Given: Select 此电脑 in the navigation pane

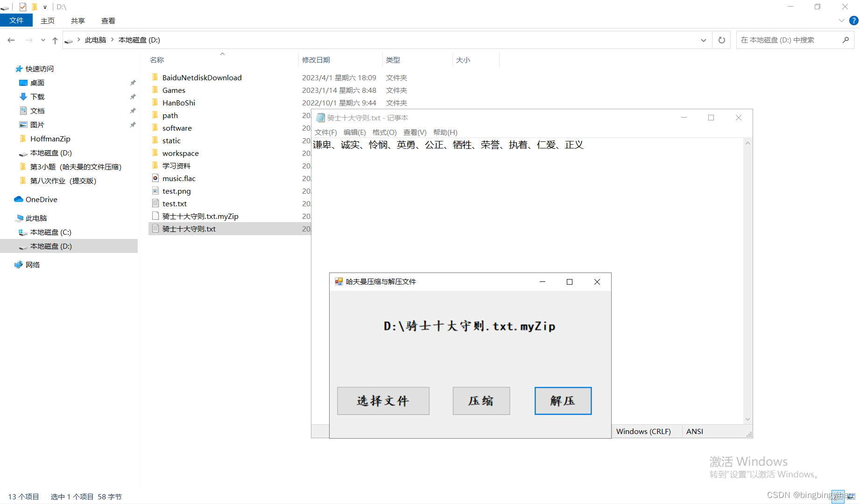Looking at the screenshot, I should [36, 218].
